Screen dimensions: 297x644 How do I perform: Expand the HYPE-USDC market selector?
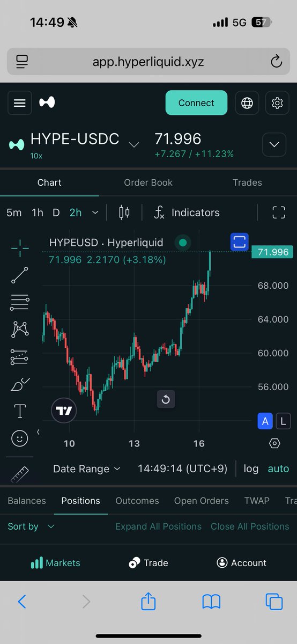coord(134,144)
